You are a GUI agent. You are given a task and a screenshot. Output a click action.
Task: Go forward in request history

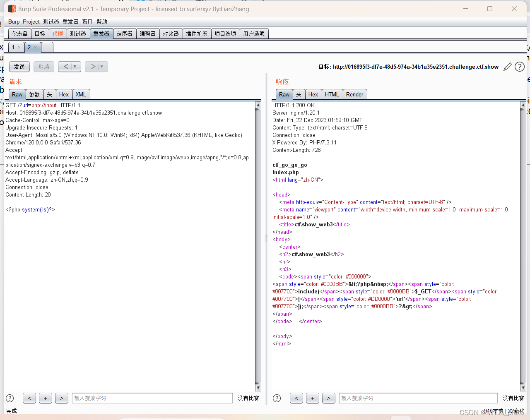click(93, 67)
